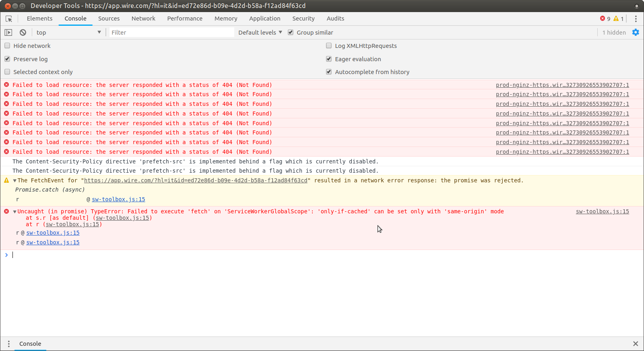644x351 pixels.
Task: Open the drawer three-dot menu at bottom
Action: [8, 344]
